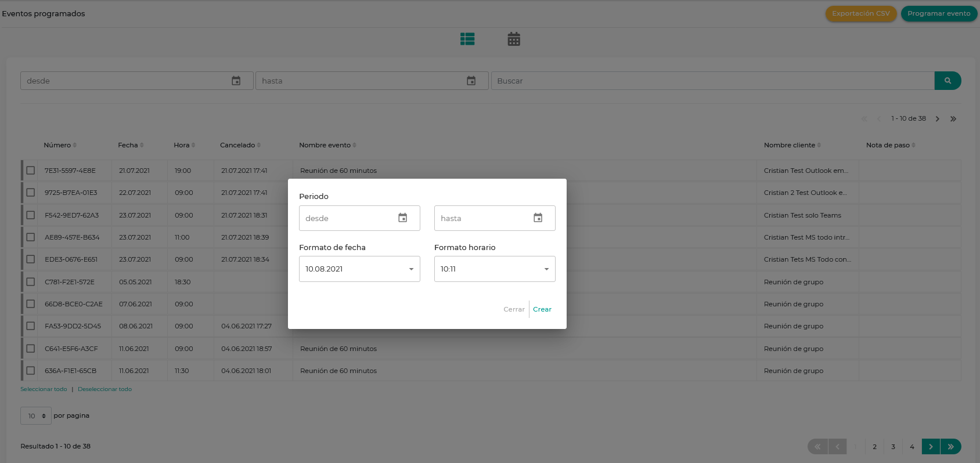This screenshot has width=980, height=463.
Task: Open calendar icon in dialog desde field
Action: tap(403, 218)
